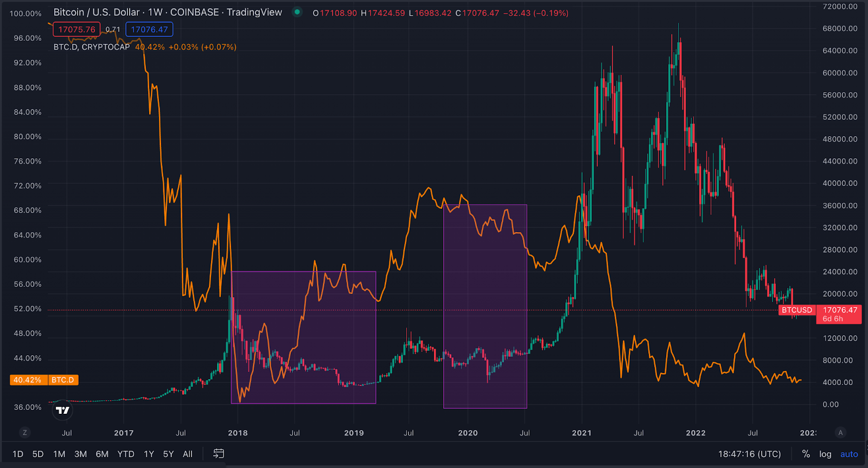868x468 pixels.
Task: Select the 1Y time range
Action: coord(149,454)
